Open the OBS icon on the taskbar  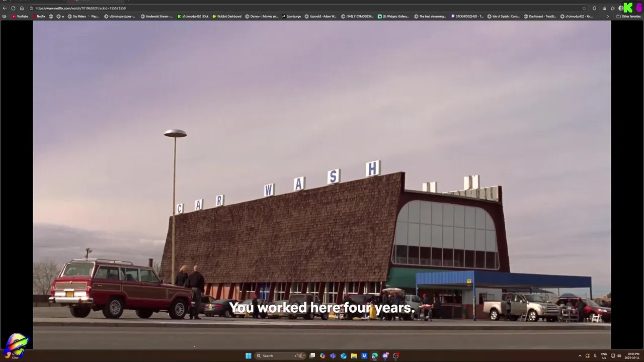pos(395,355)
